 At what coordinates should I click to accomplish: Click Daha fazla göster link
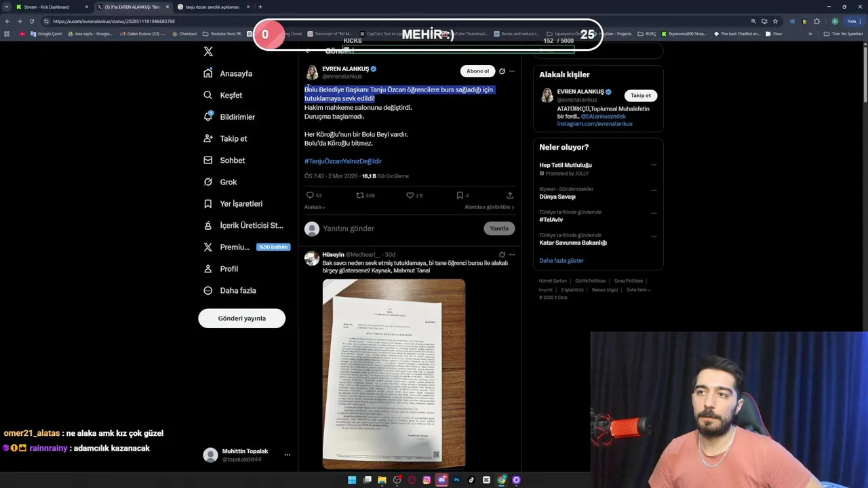click(561, 261)
